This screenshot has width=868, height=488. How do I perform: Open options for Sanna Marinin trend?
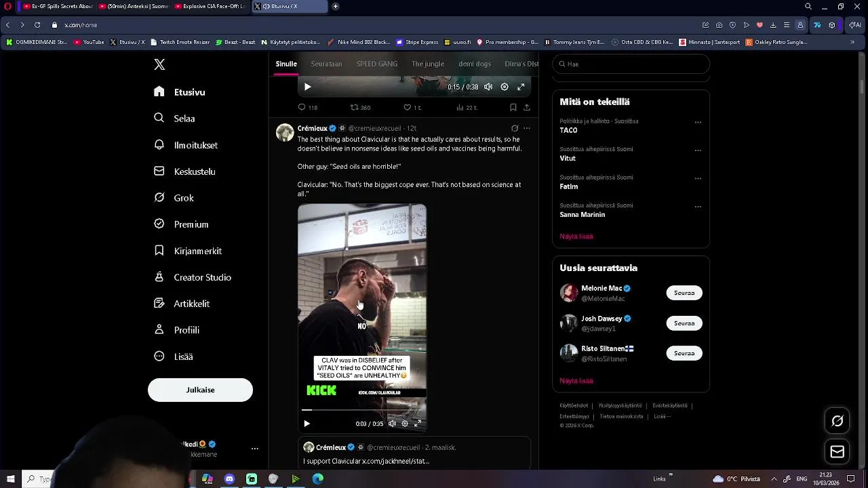click(698, 207)
